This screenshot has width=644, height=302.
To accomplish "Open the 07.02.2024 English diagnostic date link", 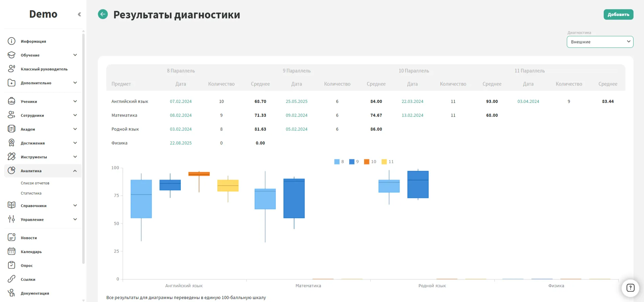I will (180, 101).
